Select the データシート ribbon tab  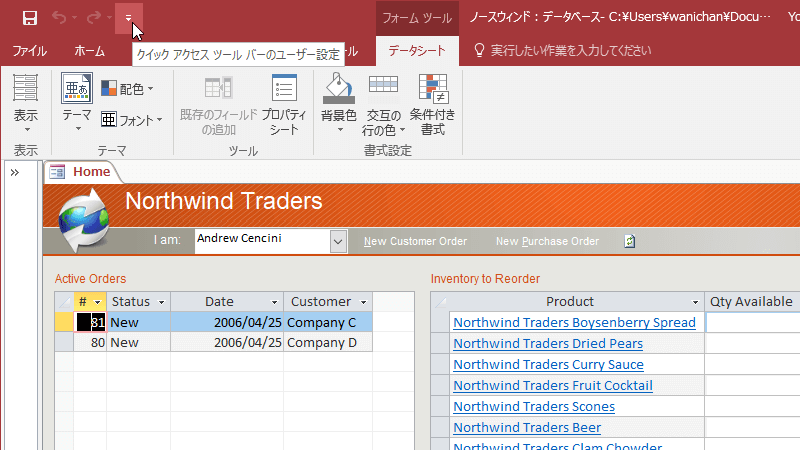[x=417, y=51]
